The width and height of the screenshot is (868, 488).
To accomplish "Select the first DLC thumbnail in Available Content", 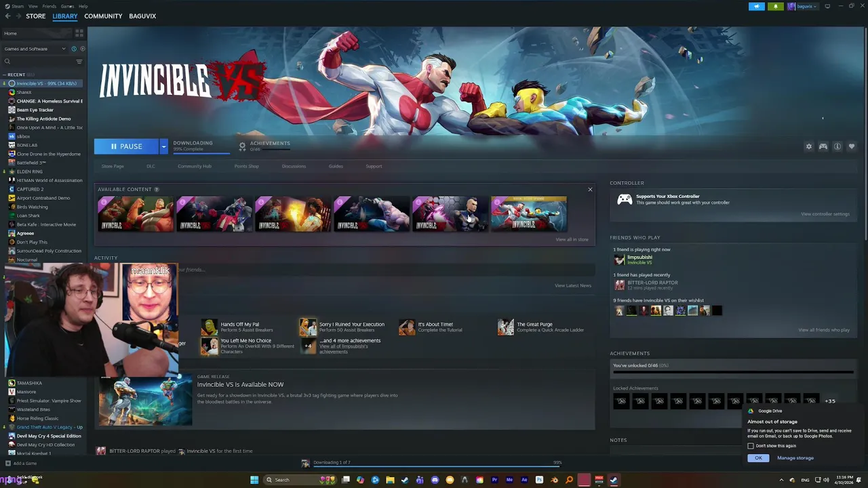I will pyautogui.click(x=136, y=214).
